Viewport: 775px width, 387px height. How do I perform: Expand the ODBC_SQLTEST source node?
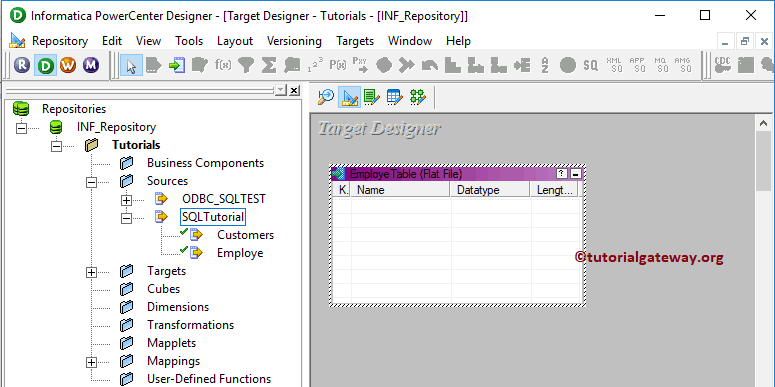pyautogui.click(x=127, y=200)
